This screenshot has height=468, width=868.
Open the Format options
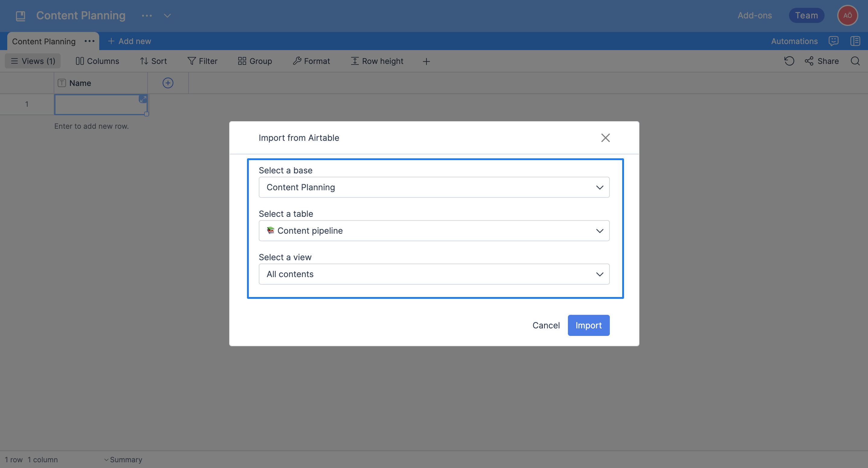[311, 61]
